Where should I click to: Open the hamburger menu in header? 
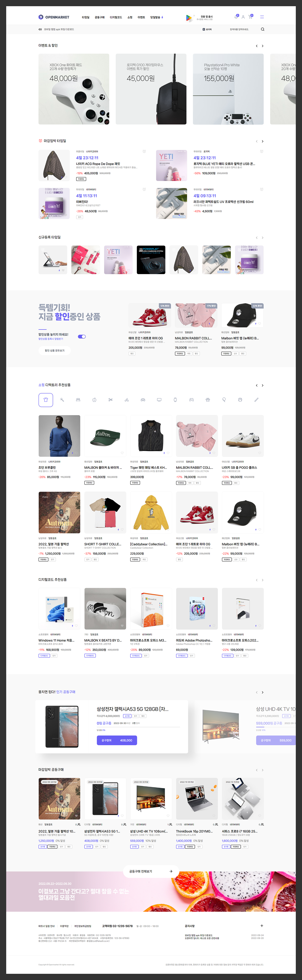click(262, 17)
